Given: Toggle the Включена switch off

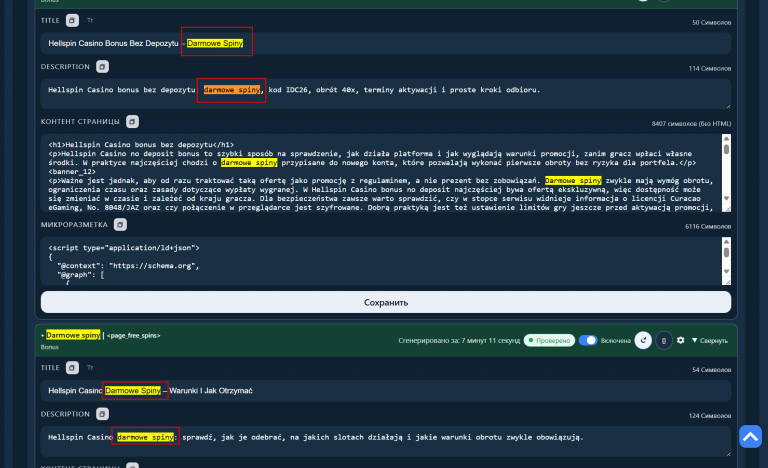Looking at the screenshot, I should pos(588,340).
